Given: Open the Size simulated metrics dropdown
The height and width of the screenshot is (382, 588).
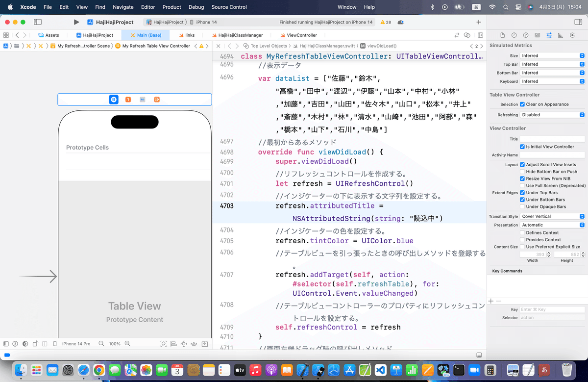Looking at the screenshot, I should [552, 56].
